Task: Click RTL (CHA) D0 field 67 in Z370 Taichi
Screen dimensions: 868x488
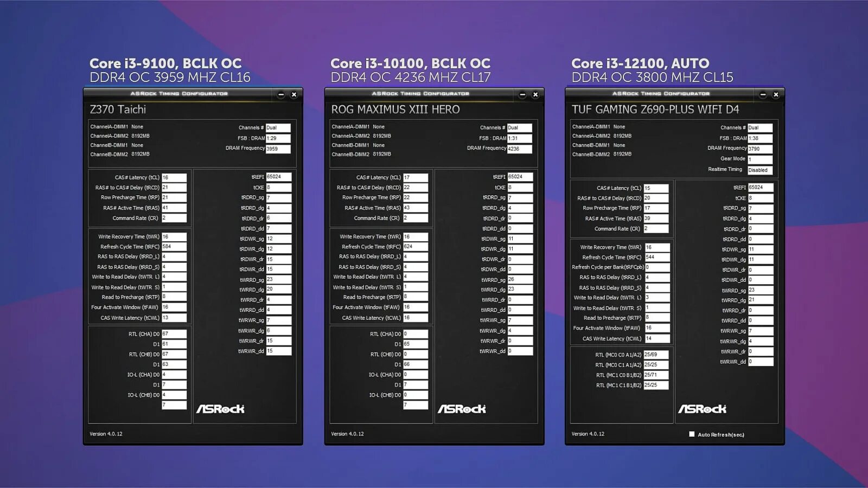Action: (174, 334)
